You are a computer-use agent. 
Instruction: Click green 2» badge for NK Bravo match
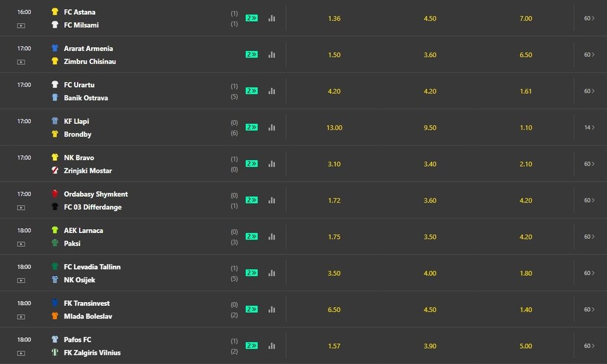coord(251,164)
